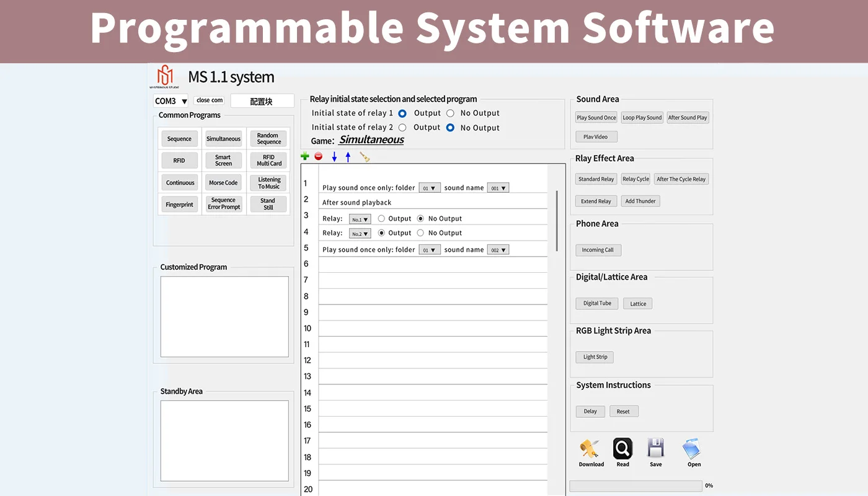Image resolution: width=868 pixels, height=496 pixels.
Task: Choose the Random Sequence program
Action: pyautogui.click(x=268, y=139)
